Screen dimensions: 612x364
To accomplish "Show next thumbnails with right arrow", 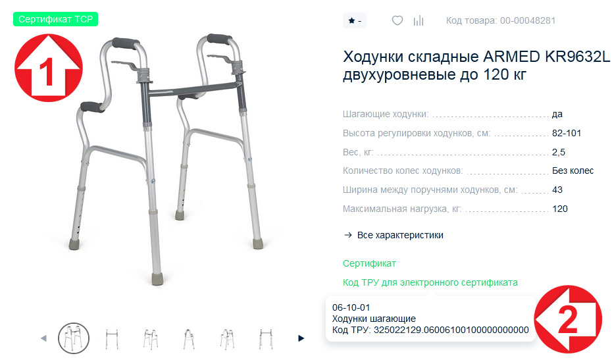I will (301, 338).
